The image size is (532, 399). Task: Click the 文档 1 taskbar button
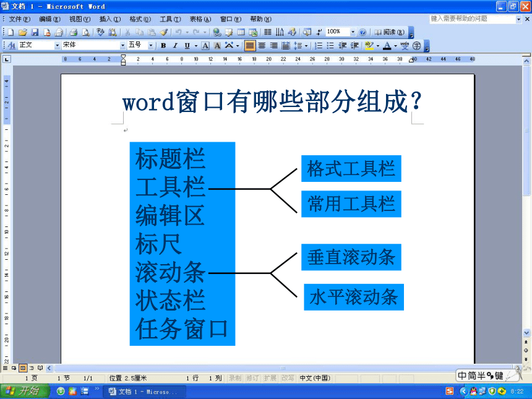coord(144,392)
